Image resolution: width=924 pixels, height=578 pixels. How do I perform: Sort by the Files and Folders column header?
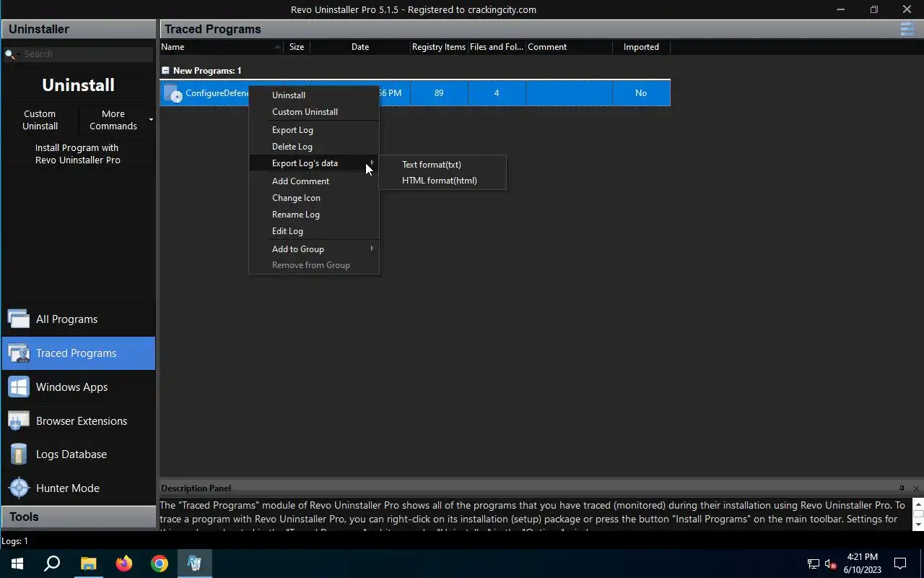[497, 47]
